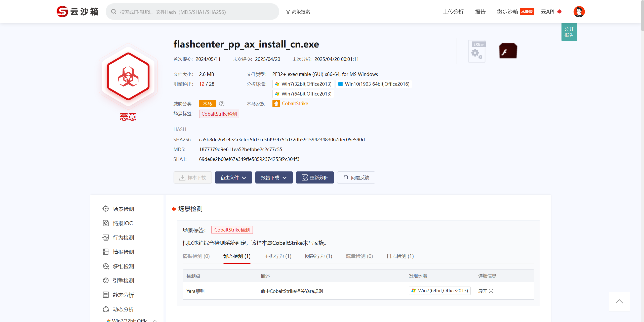Select Win7(32bit,Office2013) analysis environment
This screenshot has height=322, width=644.
303,84
